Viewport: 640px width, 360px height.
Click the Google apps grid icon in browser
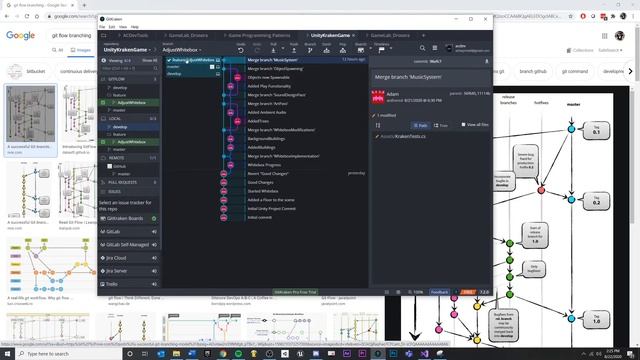[604, 36]
